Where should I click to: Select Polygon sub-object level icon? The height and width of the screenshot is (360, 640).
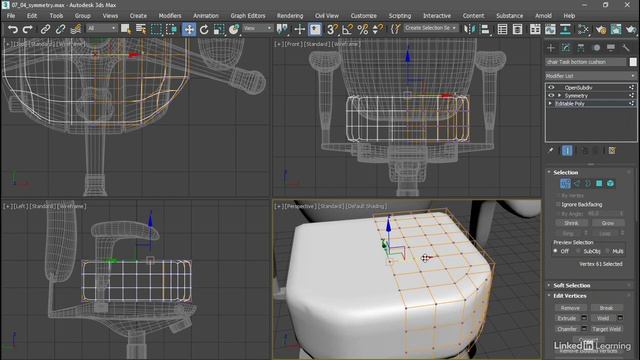coord(599,184)
